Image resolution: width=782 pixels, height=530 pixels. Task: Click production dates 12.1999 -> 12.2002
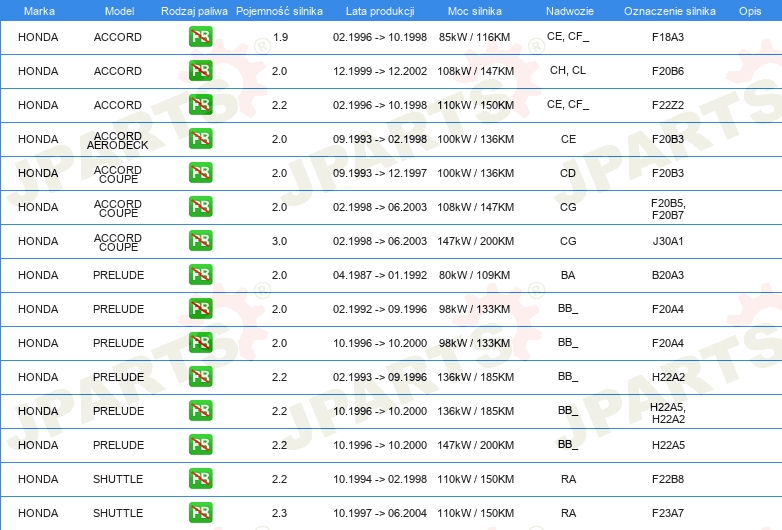click(380, 71)
